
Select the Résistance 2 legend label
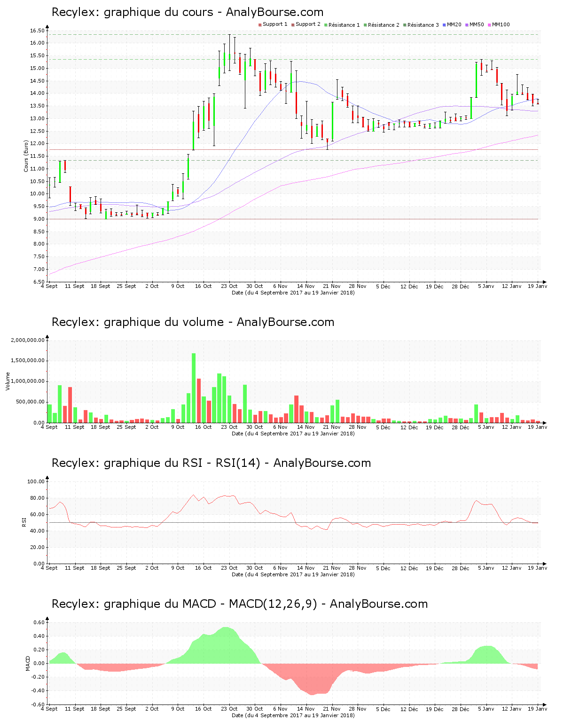coord(384,25)
